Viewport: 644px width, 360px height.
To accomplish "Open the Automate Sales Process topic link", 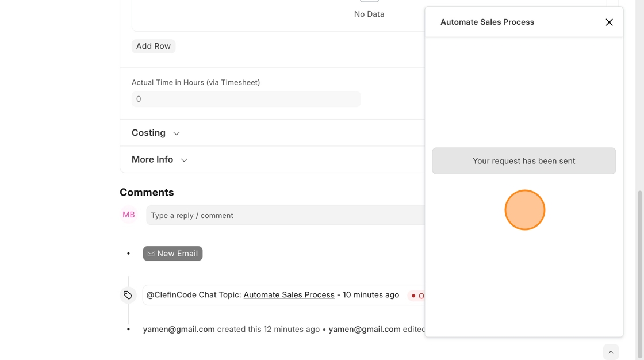I will (x=289, y=295).
